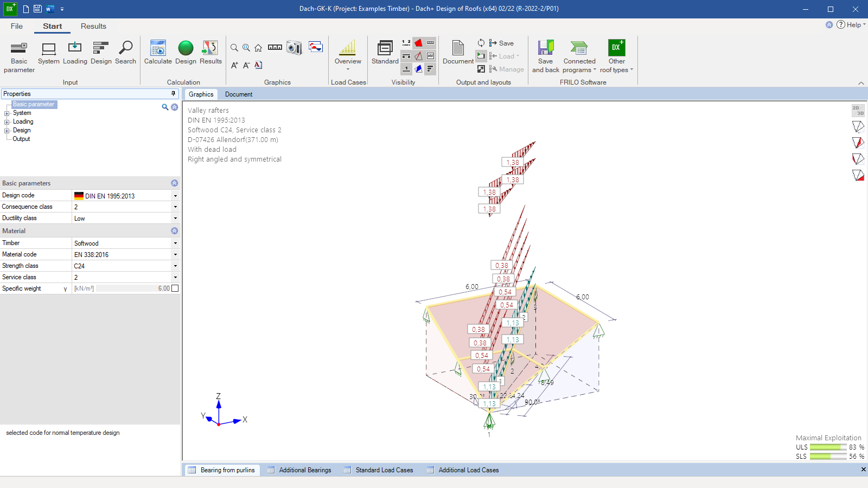This screenshot has width=868, height=488.
Task: Open the Loading input icon
Action: [75, 53]
